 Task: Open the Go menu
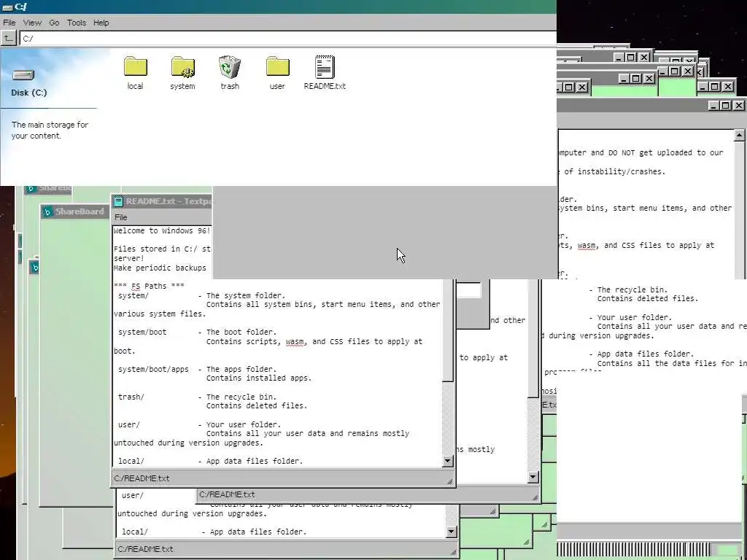[x=54, y=23]
